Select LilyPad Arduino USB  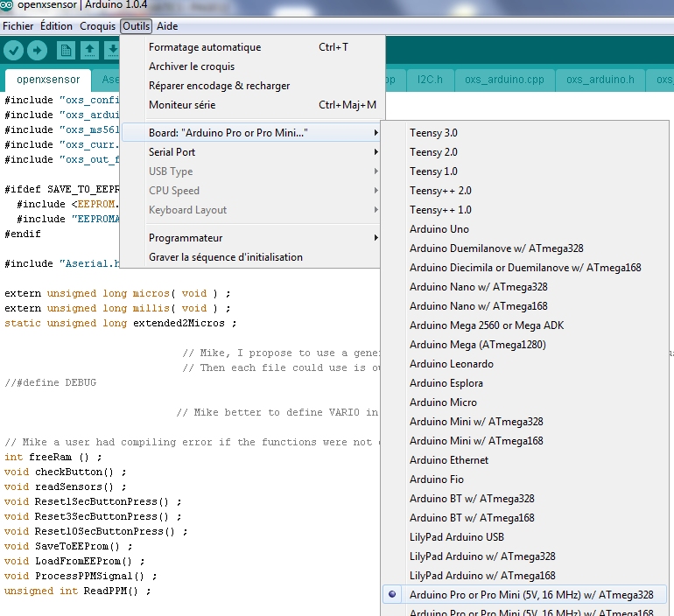524,537
